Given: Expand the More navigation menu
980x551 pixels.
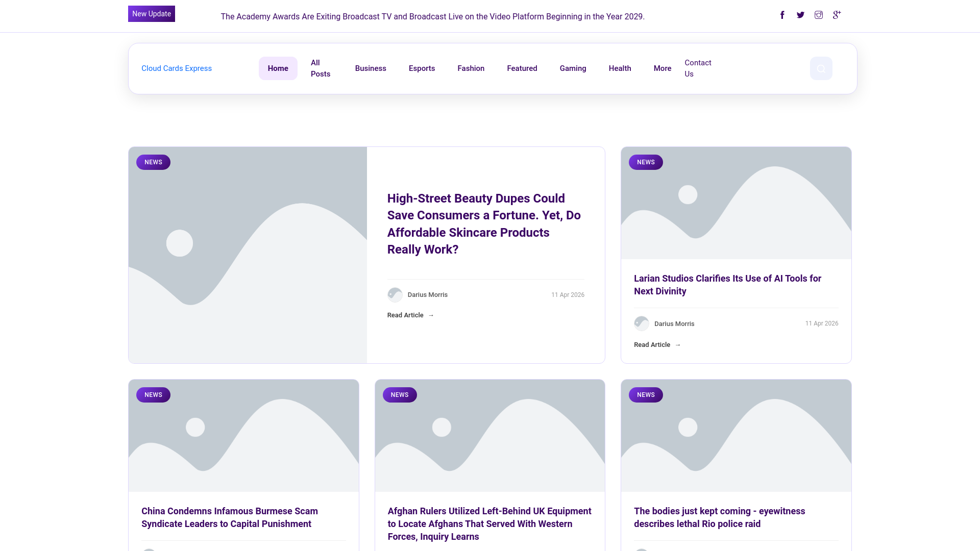Looking at the screenshot, I should pyautogui.click(x=662, y=68).
